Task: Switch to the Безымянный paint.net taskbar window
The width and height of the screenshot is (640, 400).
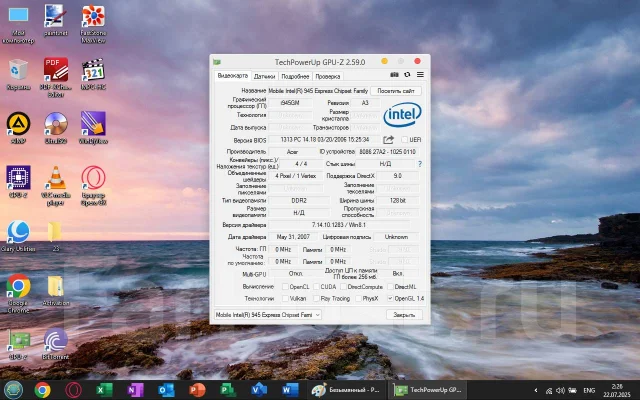Action: point(346,390)
